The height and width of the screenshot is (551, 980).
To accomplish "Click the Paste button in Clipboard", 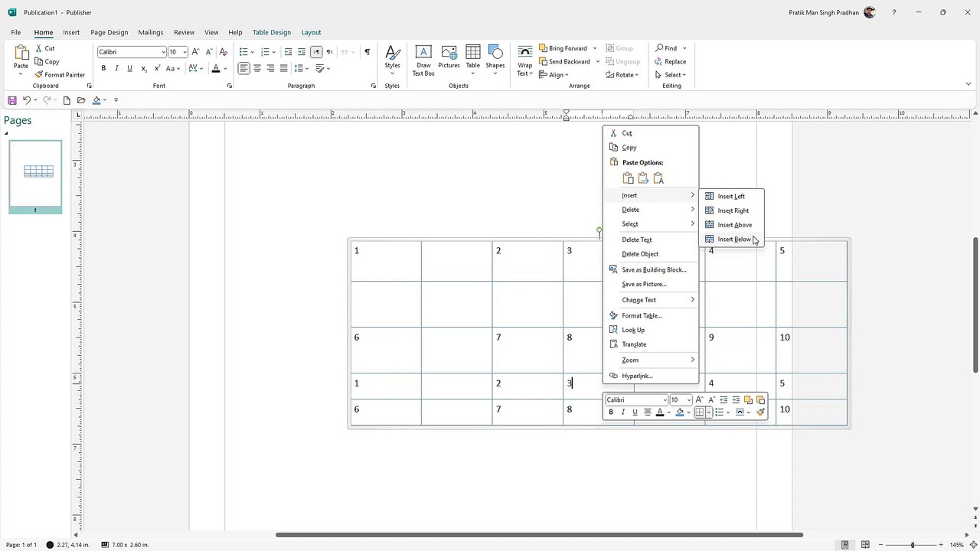I will coord(21,60).
